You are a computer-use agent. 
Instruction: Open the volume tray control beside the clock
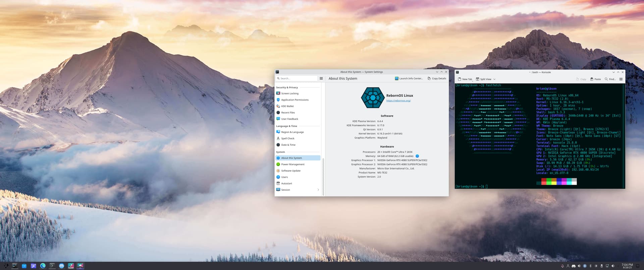[613, 266]
